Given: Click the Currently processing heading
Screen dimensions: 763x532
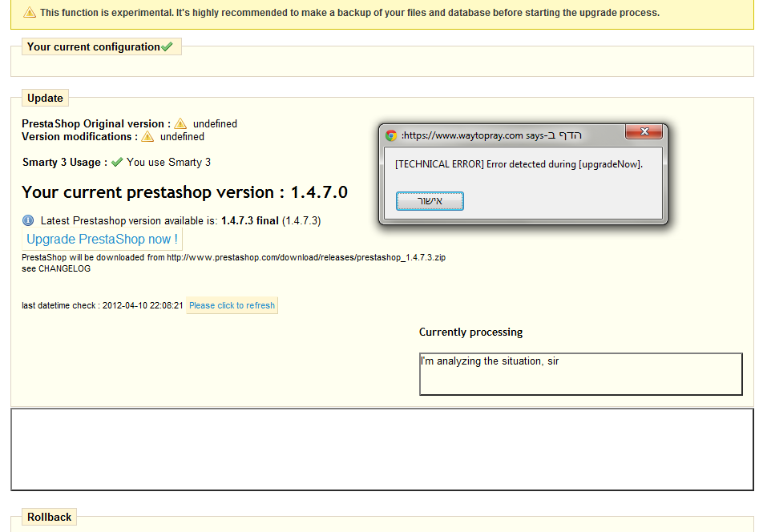Looking at the screenshot, I should click(x=470, y=332).
